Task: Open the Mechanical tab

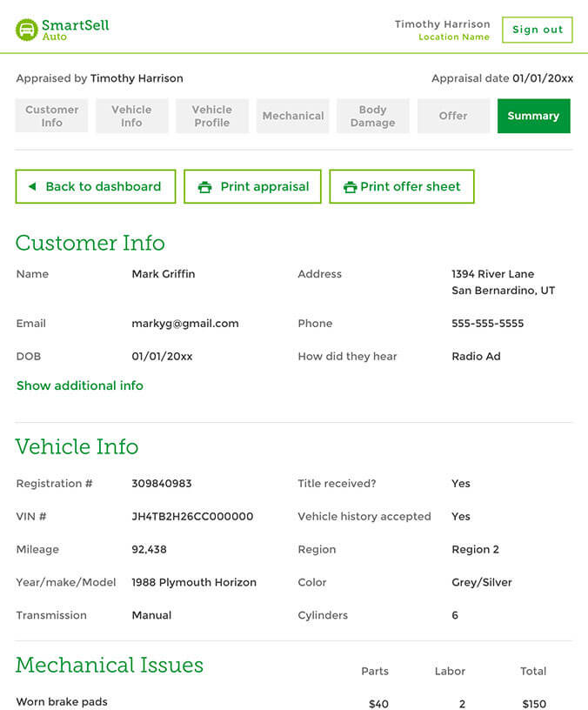Action: (293, 116)
